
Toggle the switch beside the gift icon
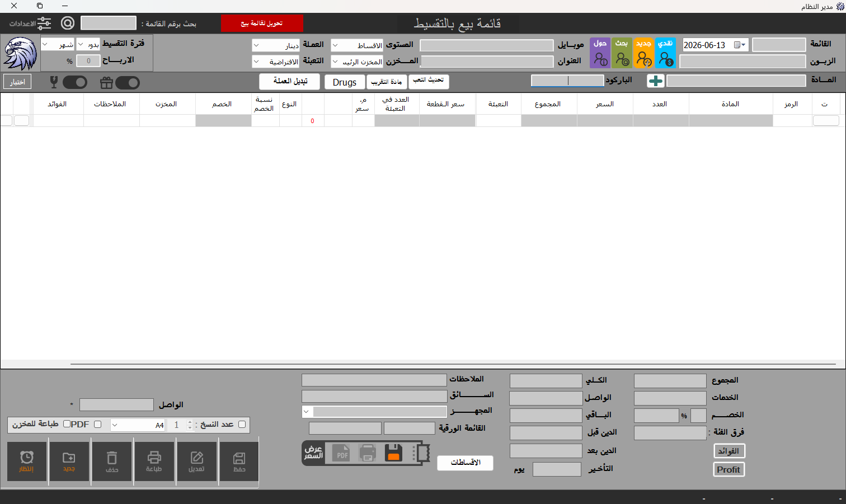[127, 83]
